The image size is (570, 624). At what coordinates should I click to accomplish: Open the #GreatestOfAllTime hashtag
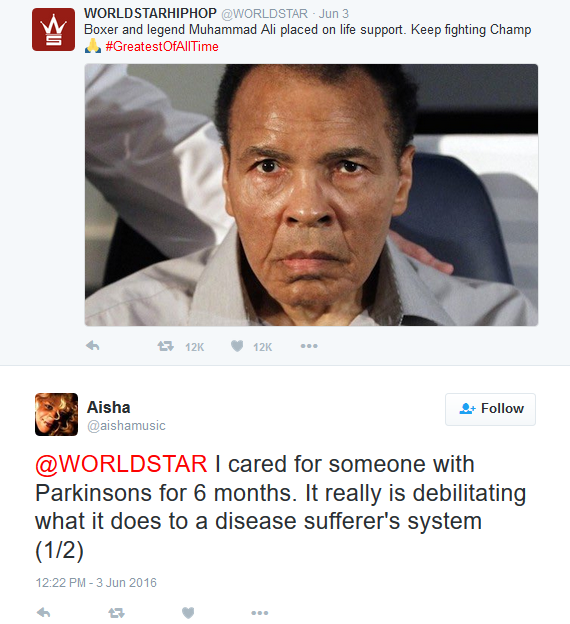click(162, 47)
